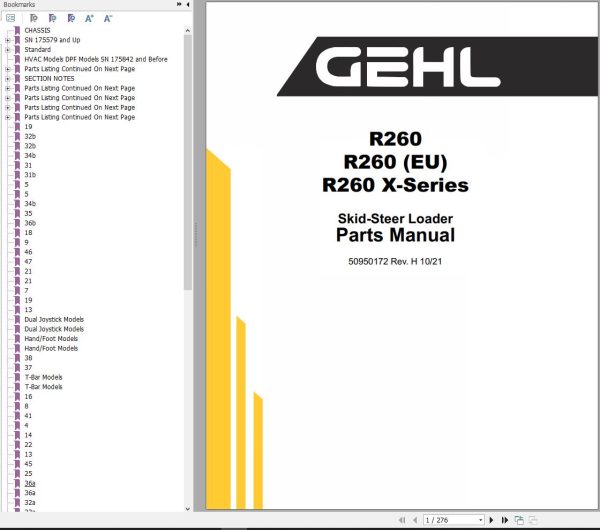Open bookmark labeled 36b
The image size is (600, 530).
(30, 223)
